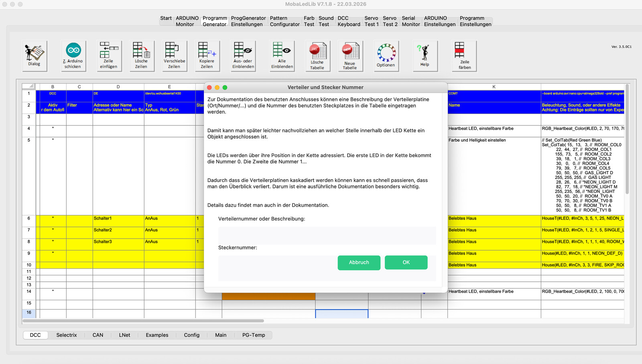Click the Lösche Tabelle icon

[x=317, y=56]
